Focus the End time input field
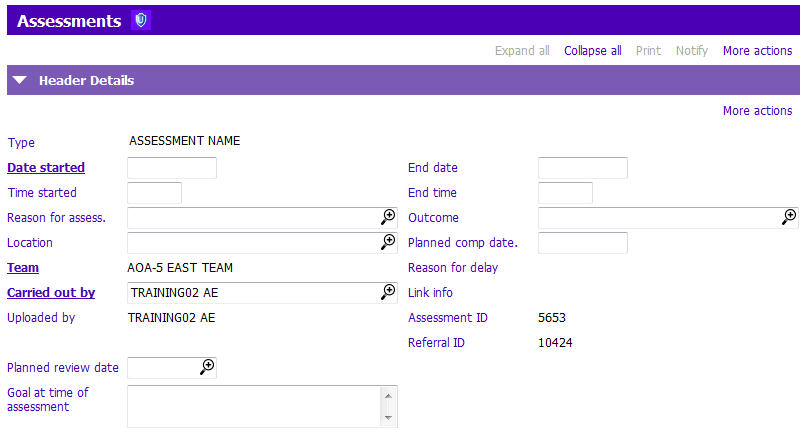This screenshot has width=805, height=433. click(x=565, y=193)
